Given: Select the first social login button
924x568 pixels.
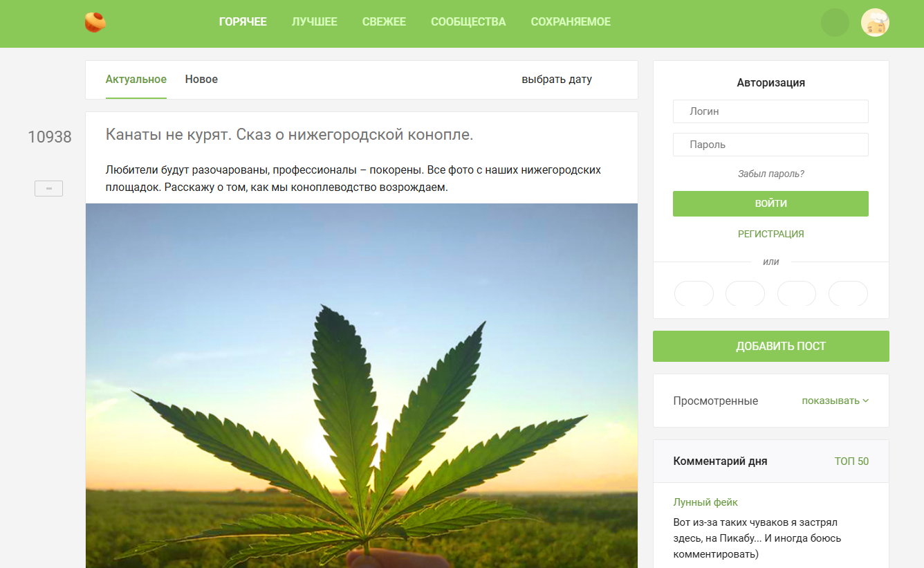Looking at the screenshot, I should pos(694,293).
